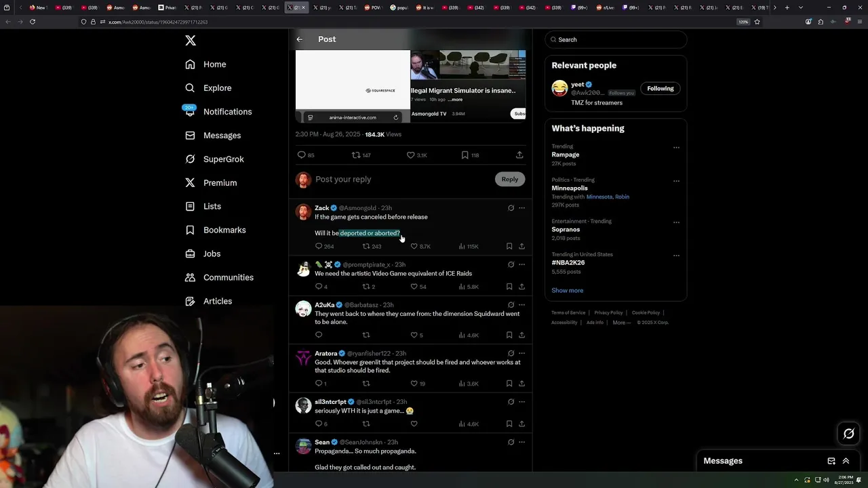Image resolution: width=868 pixels, height=488 pixels.
Task: Open the Rampage trending topic
Action: [x=566, y=155]
